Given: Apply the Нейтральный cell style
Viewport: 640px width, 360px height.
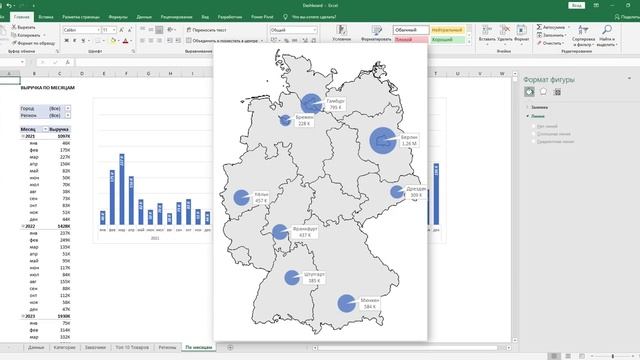Looking at the screenshot, I should click(x=448, y=30).
